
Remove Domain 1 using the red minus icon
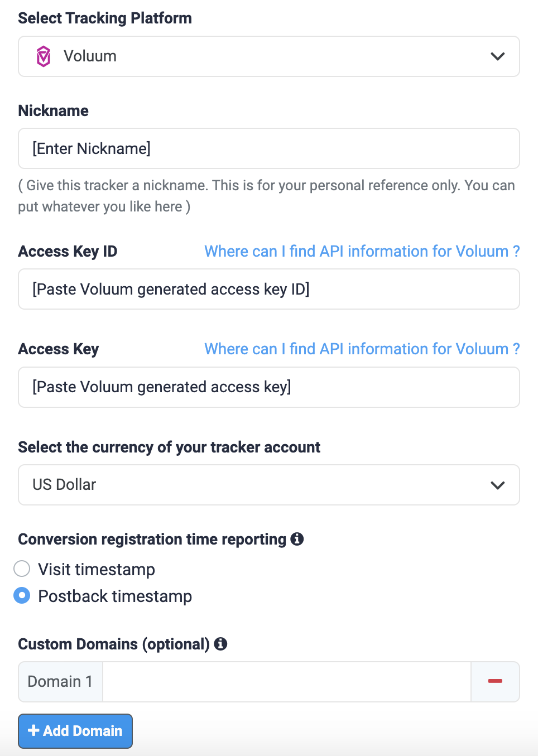click(x=495, y=681)
